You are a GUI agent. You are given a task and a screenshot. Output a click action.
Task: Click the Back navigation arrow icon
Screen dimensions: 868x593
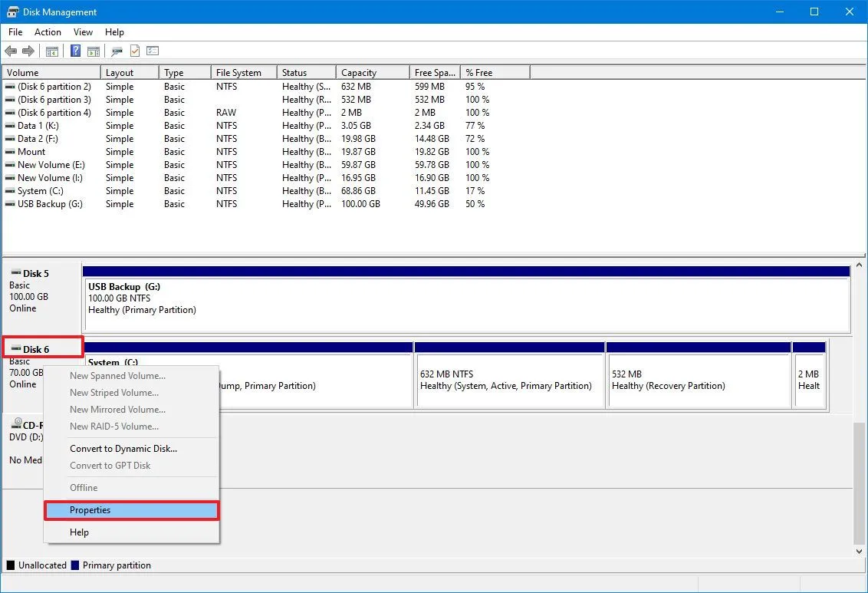11,51
